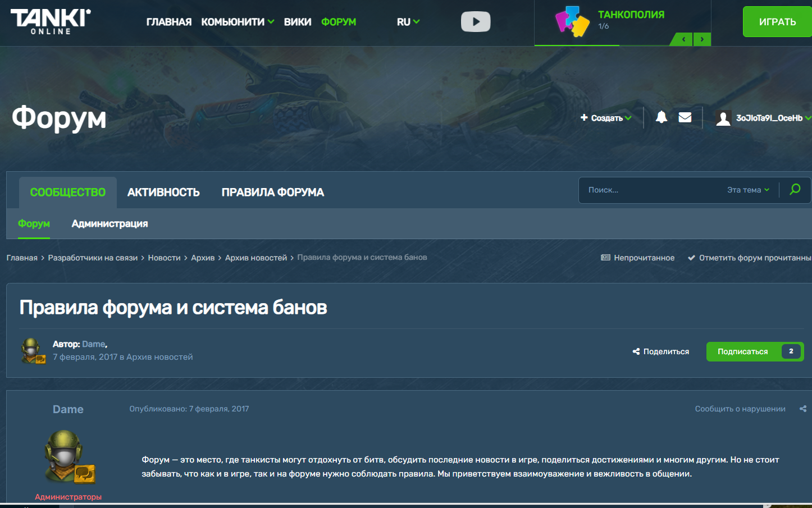Open the Tankopoly puzzle icon
The width and height of the screenshot is (812, 508).
[x=572, y=21]
